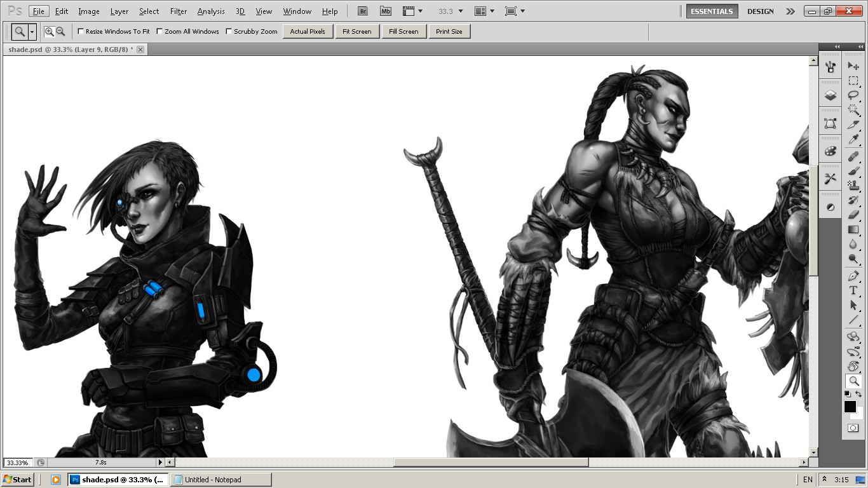Open the Image menu

pyautogui.click(x=89, y=11)
